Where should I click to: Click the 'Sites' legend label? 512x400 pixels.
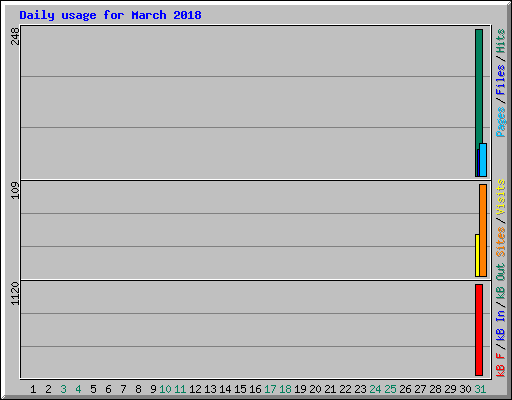coord(501,242)
